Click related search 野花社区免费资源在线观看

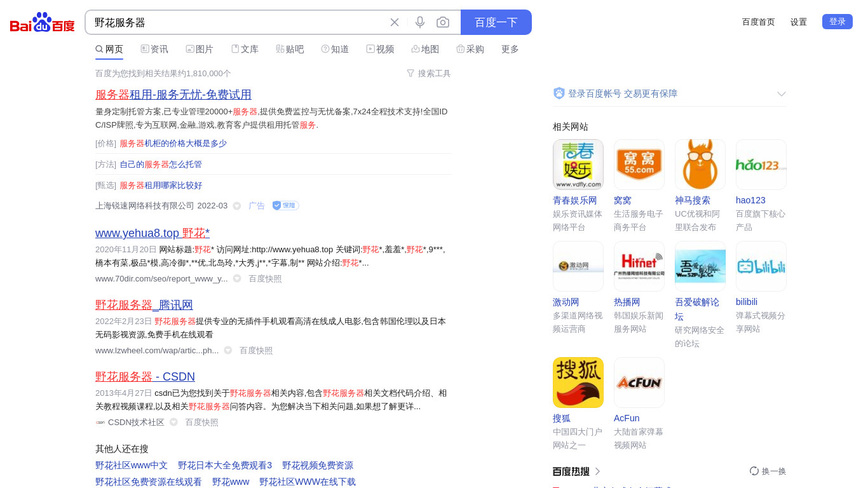click(149, 482)
